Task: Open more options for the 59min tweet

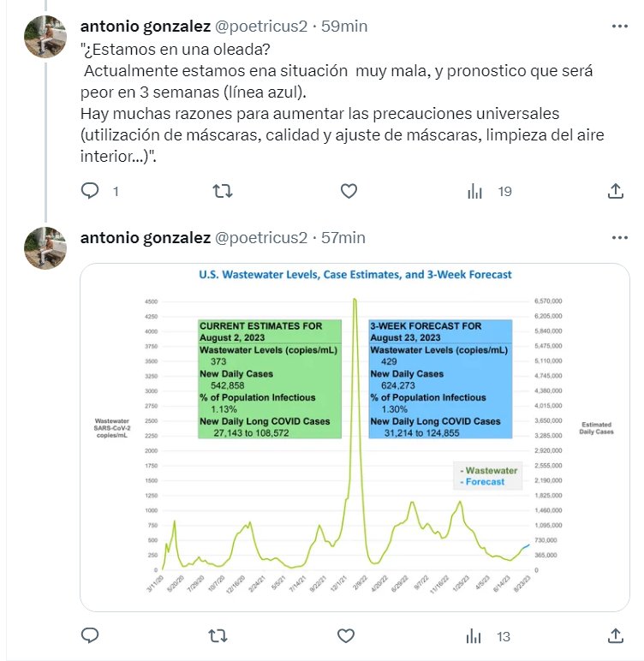Action: [x=619, y=27]
